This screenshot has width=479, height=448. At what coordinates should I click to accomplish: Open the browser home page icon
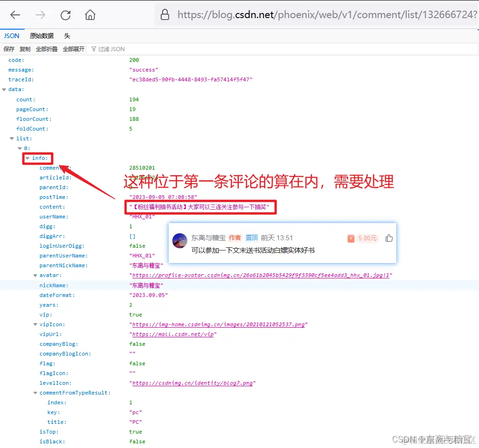[x=90, y=14]
